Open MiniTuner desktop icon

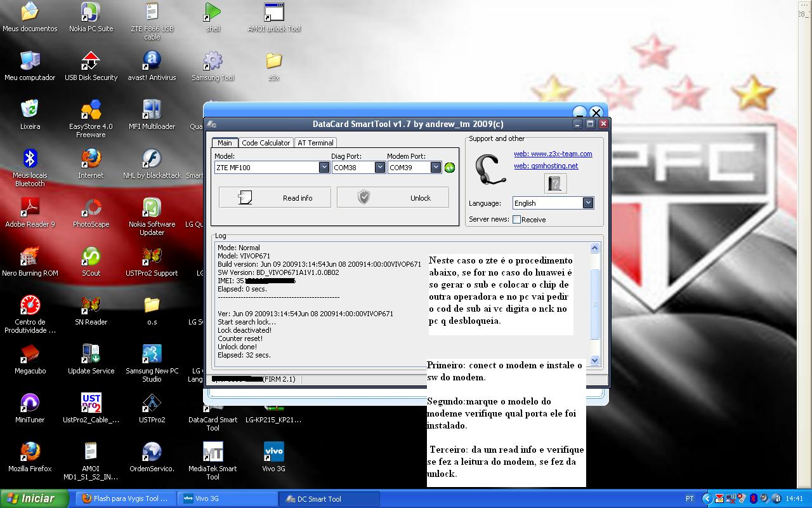tap(30, 408)
